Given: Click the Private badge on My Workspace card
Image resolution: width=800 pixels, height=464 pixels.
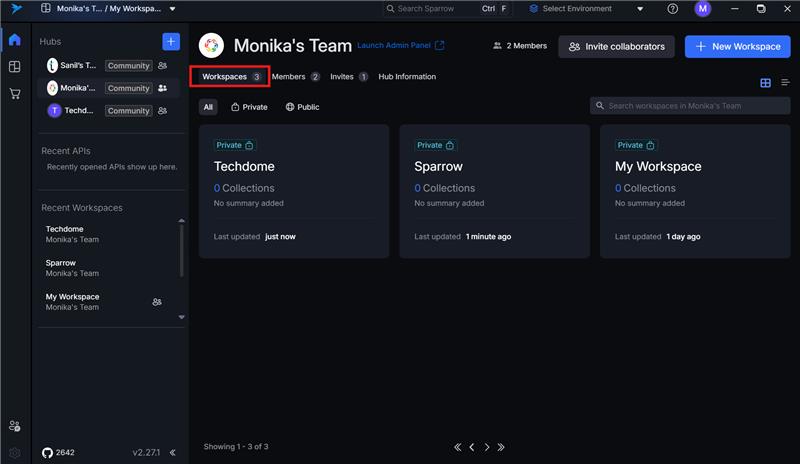Looking at the screenshot, I should (636, 145).
